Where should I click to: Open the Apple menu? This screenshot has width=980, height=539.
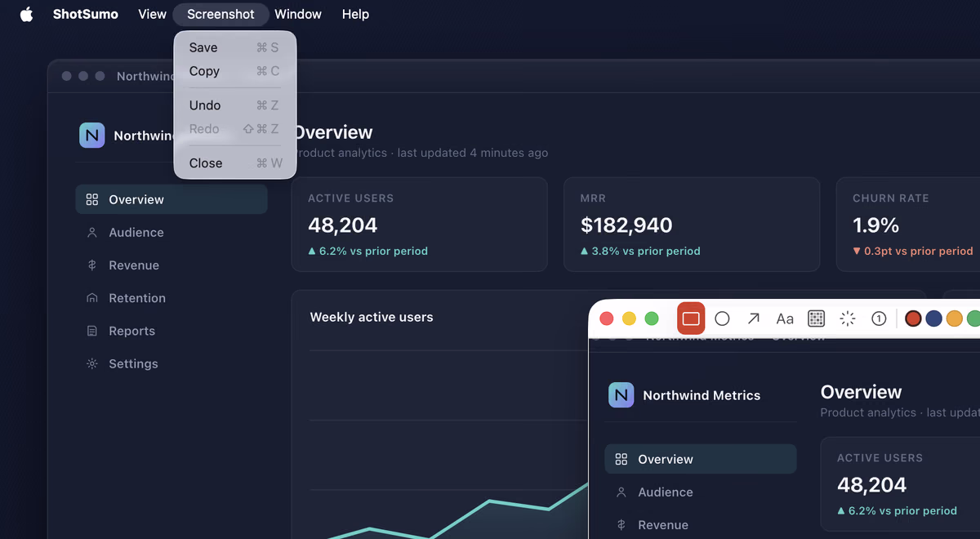(x=27, y=14)
